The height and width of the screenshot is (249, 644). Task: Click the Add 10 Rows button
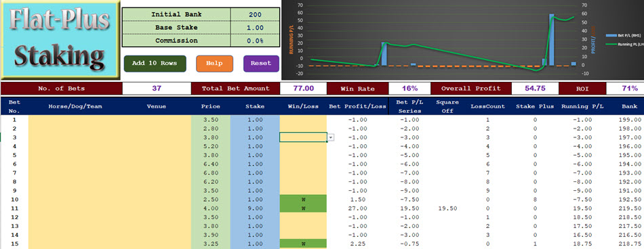[155, 64]
